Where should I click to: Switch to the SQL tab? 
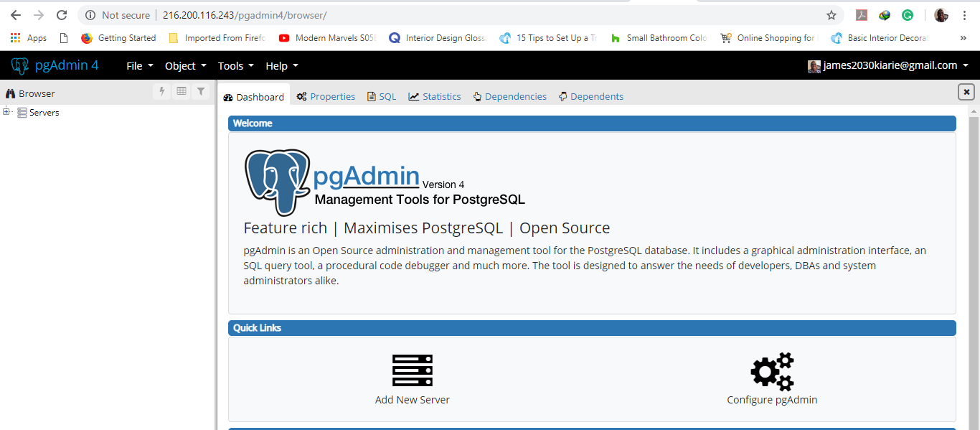pyautogui.click(x=382, y=97)
